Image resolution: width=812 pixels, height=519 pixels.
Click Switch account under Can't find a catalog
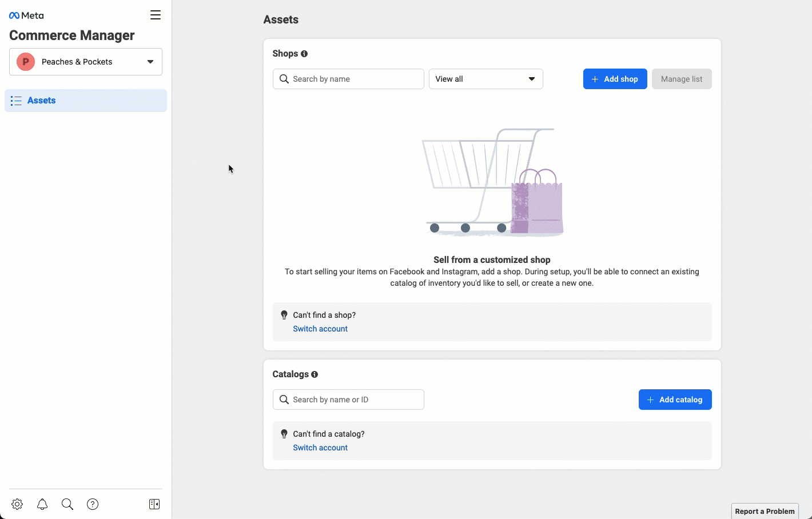[x=320, y=448]
